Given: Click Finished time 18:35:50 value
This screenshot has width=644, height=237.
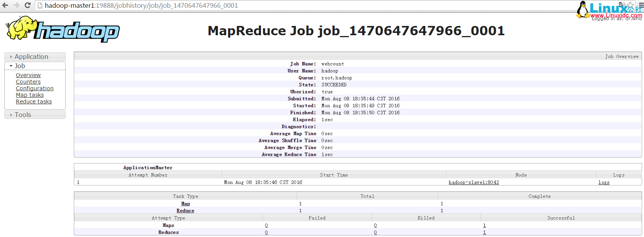Looking at the screenshot, I should click(x=361, y=113).
